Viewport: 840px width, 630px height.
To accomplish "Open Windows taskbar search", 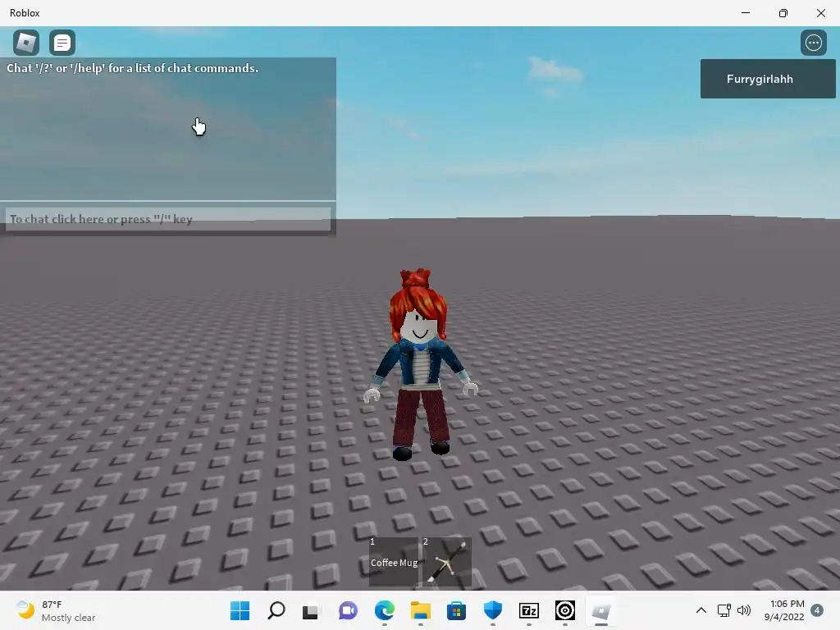I will [x=276, y=610].
